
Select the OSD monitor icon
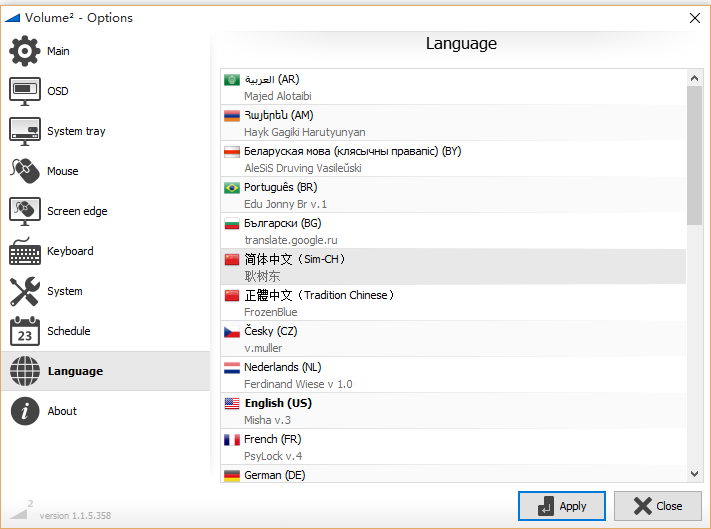click(24, 91)
